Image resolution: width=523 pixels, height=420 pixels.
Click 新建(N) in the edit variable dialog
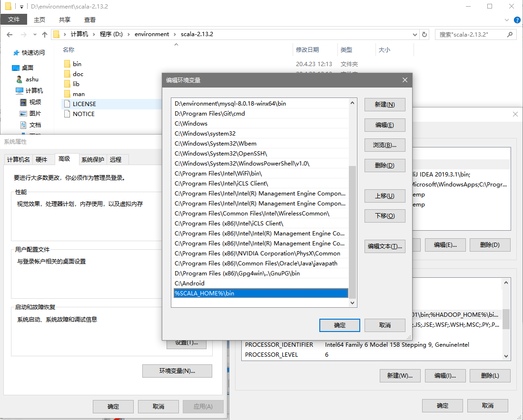click(385, 105)
